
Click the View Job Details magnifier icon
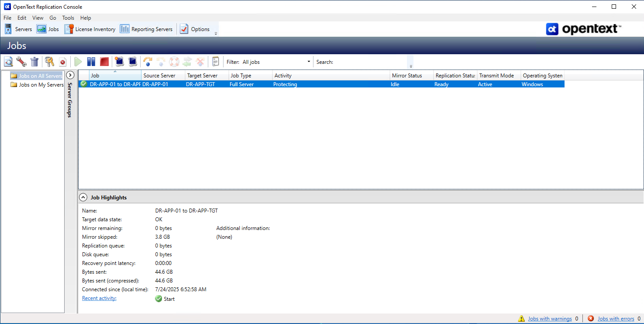pos(8,62)
